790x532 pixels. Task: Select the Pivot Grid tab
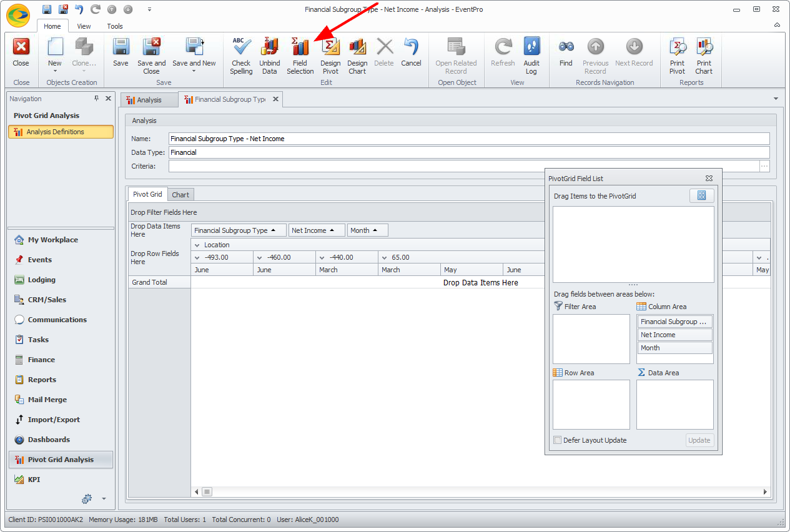coord(147,194)
